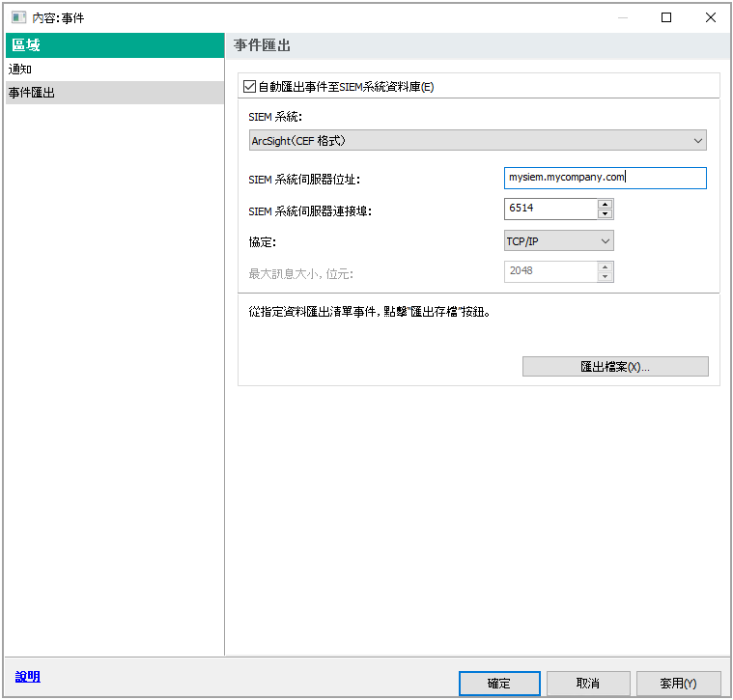The image size is (733, 700).
Task: Click the 協定 label
Action: (263, 242)
